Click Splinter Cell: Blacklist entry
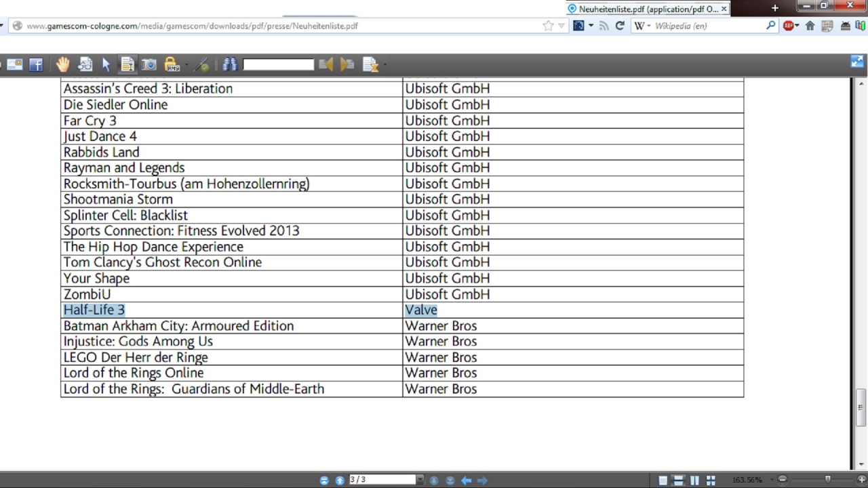Viewport: 868px width, 488px height. click(125, 215)
